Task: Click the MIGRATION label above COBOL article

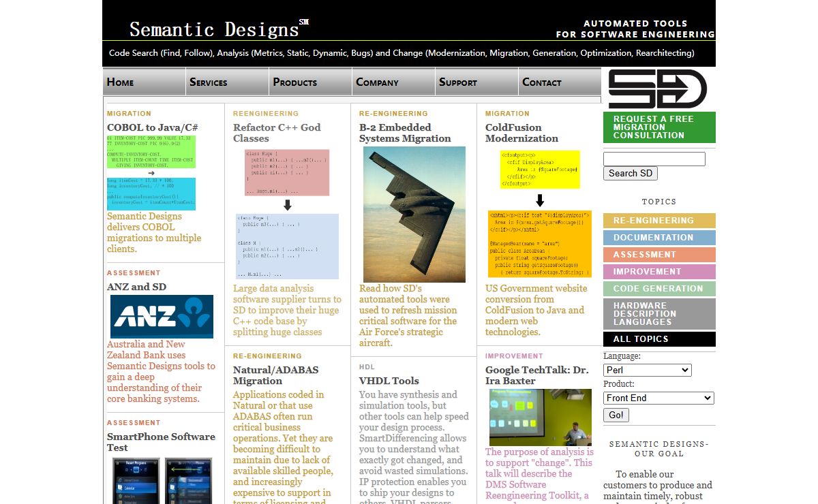Action: (129, 114)
